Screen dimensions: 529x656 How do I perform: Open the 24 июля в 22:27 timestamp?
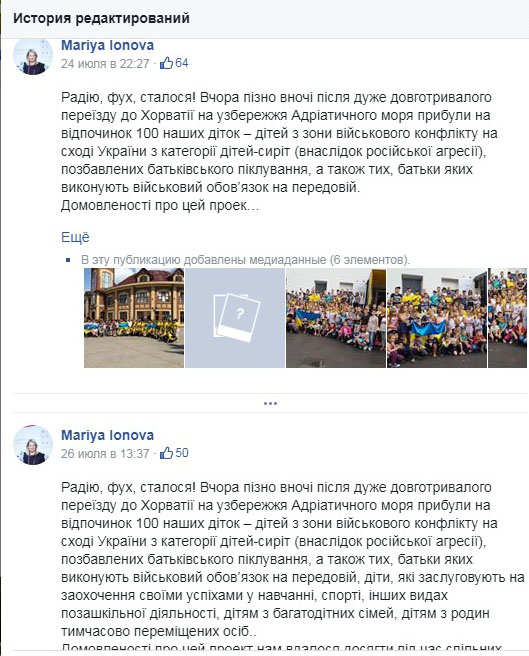point(105,64)
